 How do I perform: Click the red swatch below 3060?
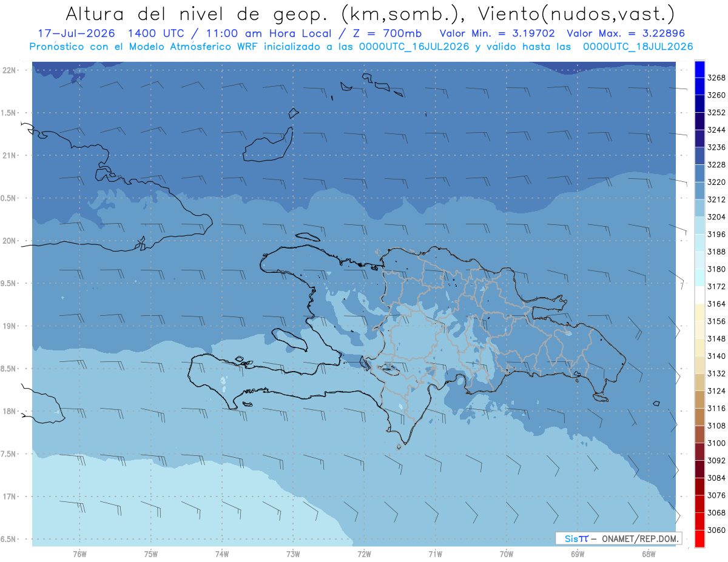coord(699,539)
